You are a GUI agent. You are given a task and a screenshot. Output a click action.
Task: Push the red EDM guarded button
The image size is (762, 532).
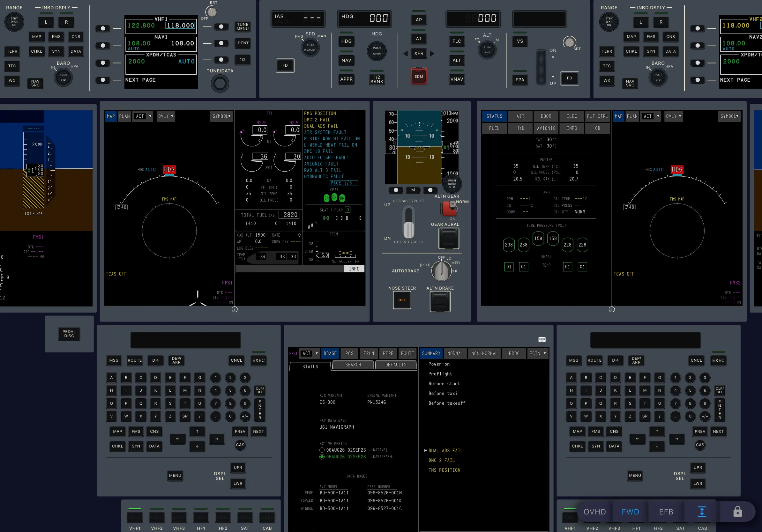pyautogui.click(x=419, y=76)
